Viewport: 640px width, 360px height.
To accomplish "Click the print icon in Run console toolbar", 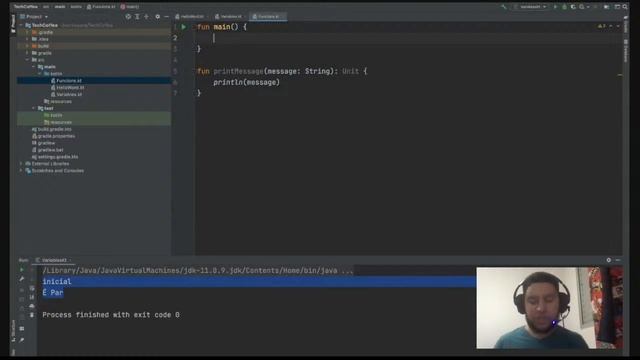I will tap(31, 306).
